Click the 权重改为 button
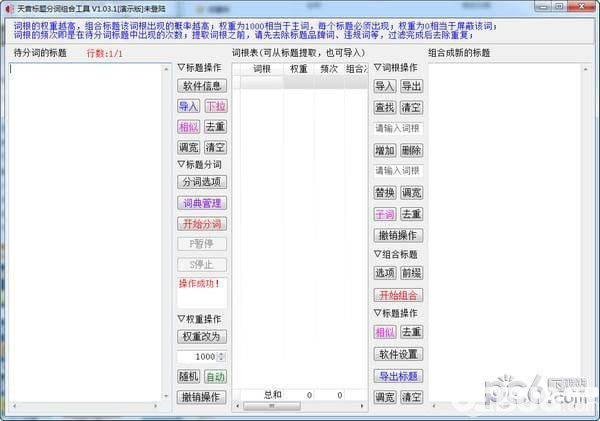The image size is (600, 421). coord(202,337)
